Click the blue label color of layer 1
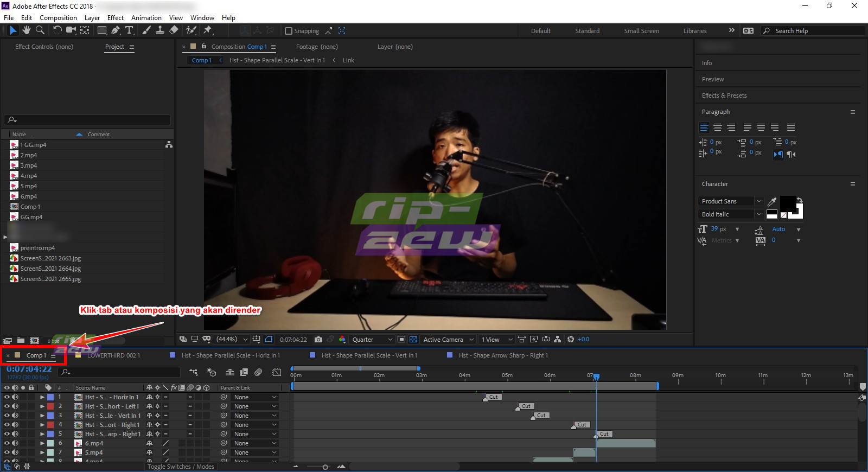 point(50,397)
